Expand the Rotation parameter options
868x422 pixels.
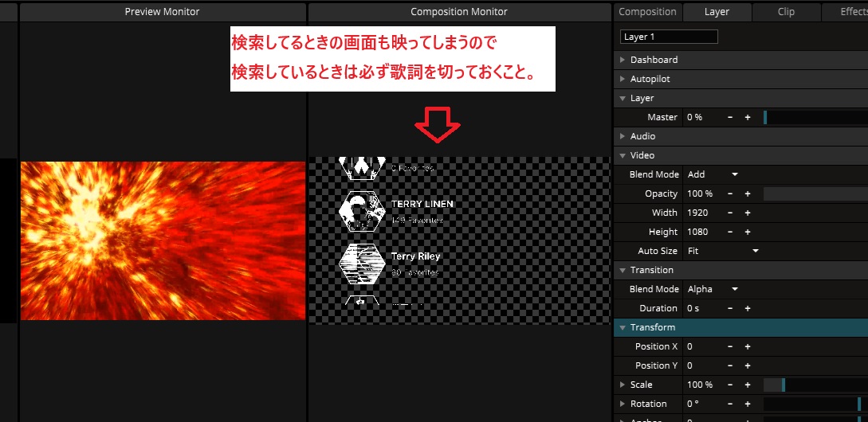(623, 404)
